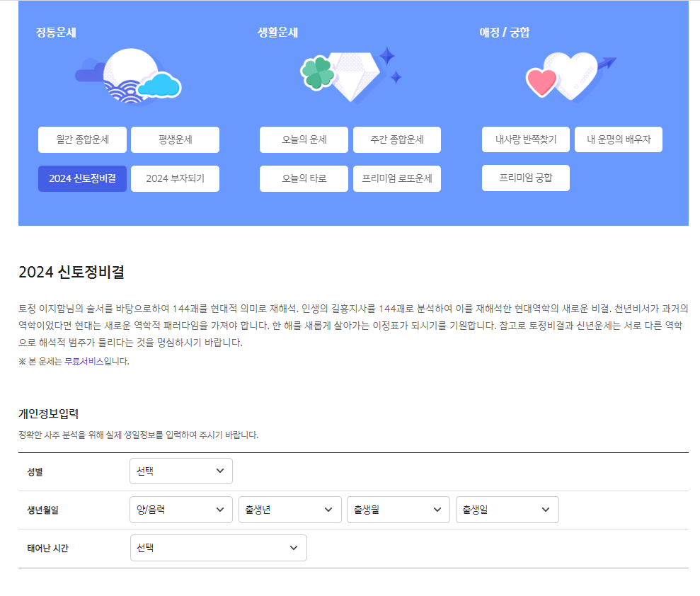Click the 성별 row label
The image size is (700, 596).
click(x=35, y=472)
